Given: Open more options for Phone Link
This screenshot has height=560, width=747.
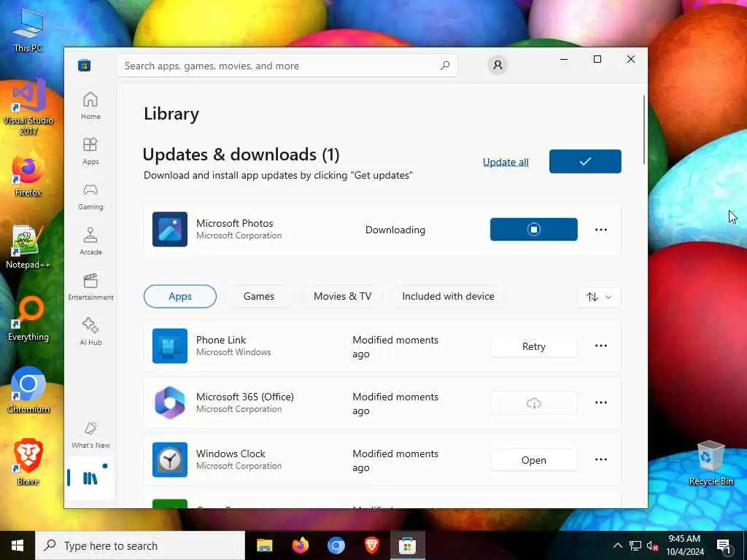Looking at the screenshot, I should point(601,346).
